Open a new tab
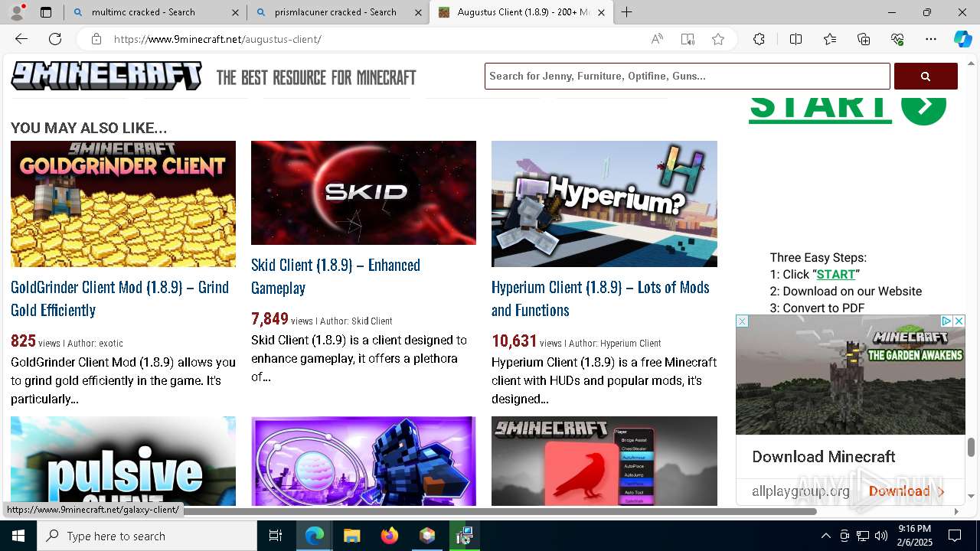 click(627, 12)
